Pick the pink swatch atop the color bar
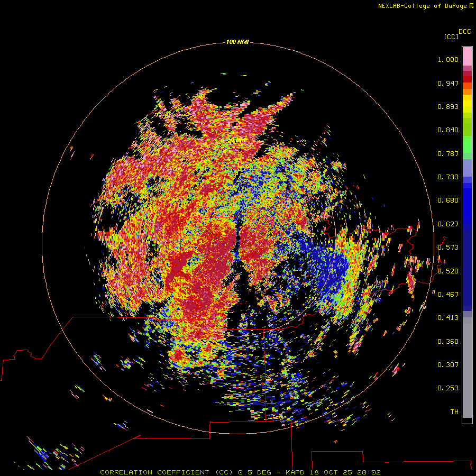 [467, 56]
